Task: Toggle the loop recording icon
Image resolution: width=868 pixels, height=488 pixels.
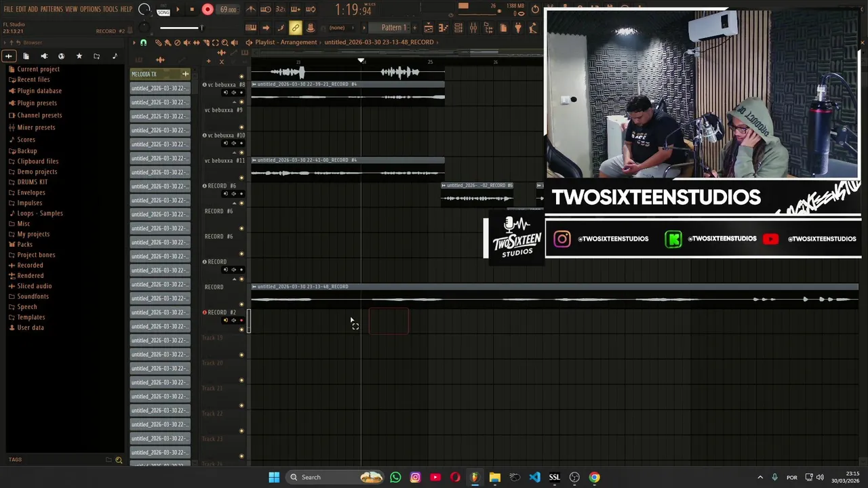Action: coord(311,9)
